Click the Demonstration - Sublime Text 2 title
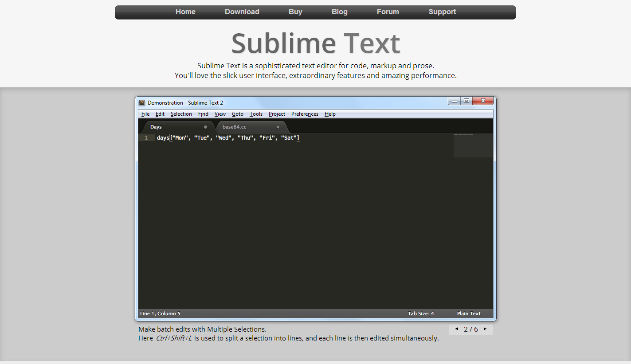This screenshot has width=631, height=364. click(x=185, y=102)
